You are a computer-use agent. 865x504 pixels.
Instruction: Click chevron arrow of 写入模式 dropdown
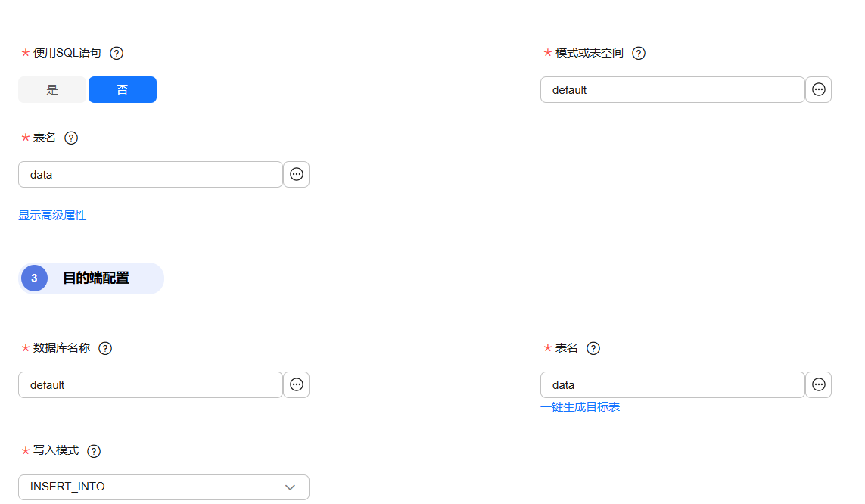tap(290, 487)
